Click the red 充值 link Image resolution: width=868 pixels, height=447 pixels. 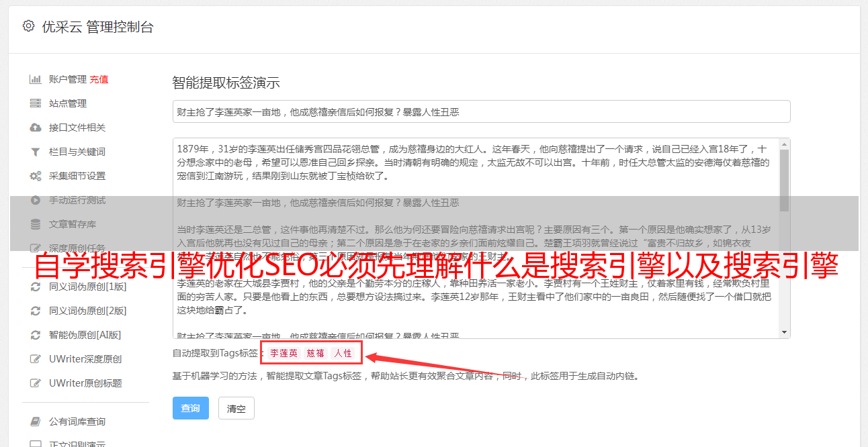pos(99,79)
